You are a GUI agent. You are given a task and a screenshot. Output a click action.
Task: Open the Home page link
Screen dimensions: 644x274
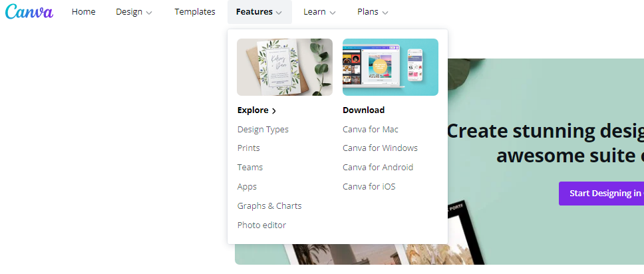click(x=83, y=12)
